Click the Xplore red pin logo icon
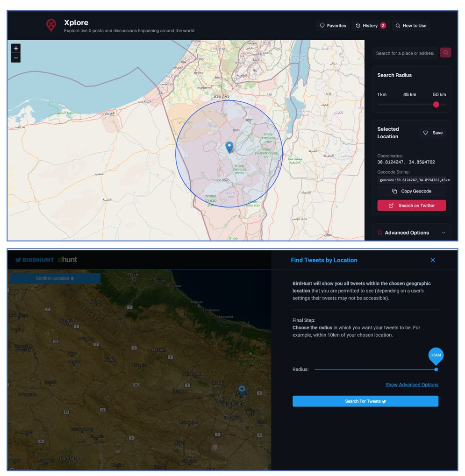This screenshot has width=465, height=476. tap(51, 25)
